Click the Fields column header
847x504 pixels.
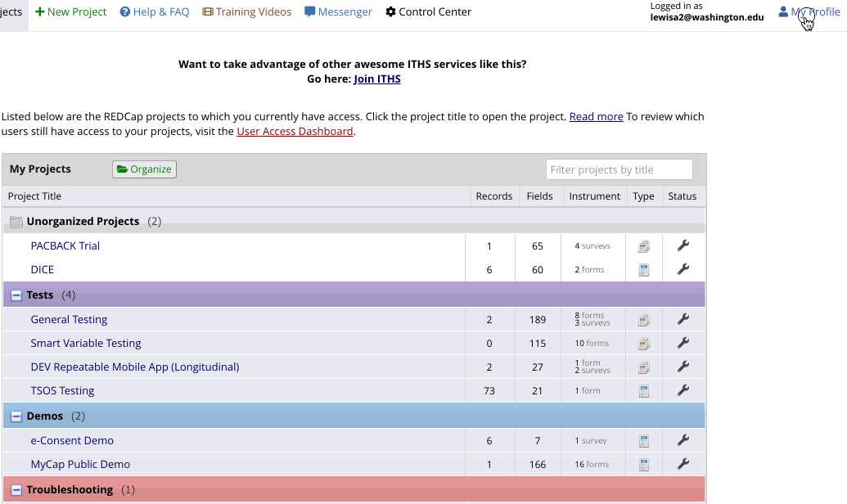point(539,196)
